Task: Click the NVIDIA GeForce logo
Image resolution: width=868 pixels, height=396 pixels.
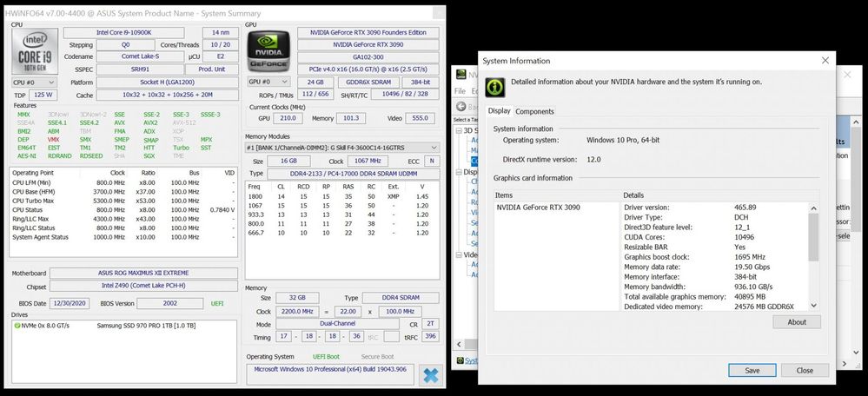Action: click(268, 51)
